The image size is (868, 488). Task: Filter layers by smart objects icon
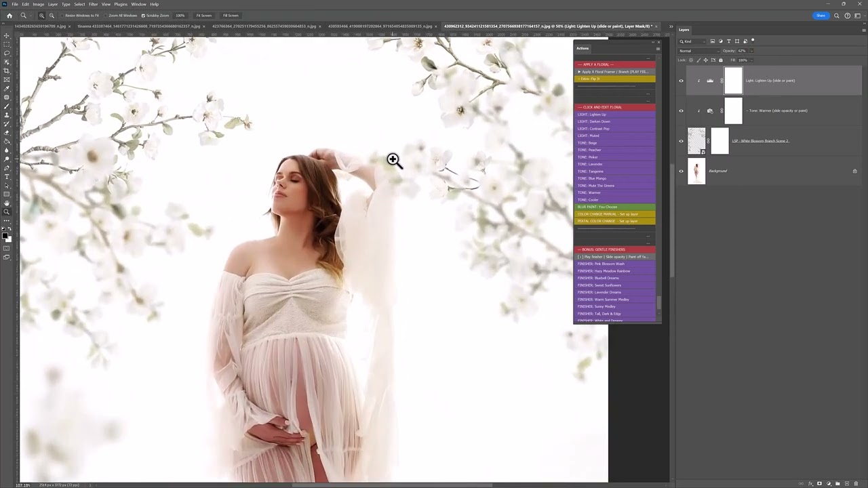click(x=745, y=41)
